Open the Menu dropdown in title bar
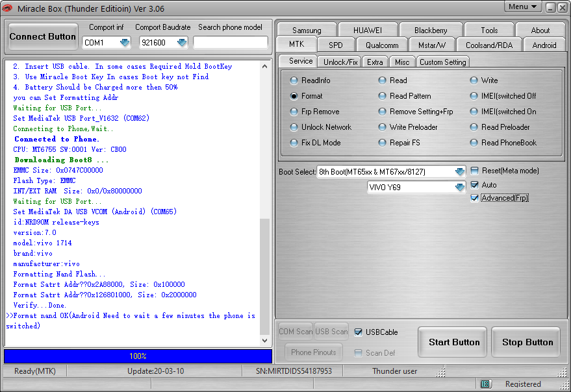 [522, 6]
